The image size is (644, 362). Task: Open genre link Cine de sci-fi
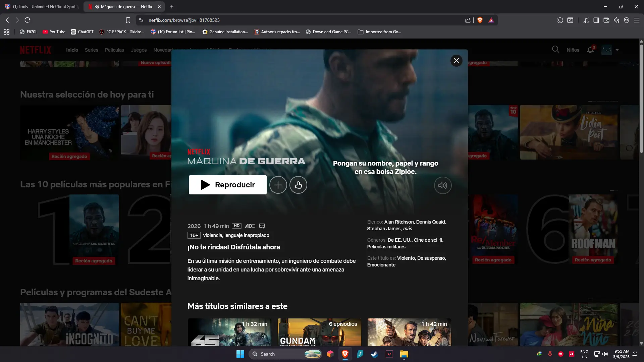click(428, 240)
